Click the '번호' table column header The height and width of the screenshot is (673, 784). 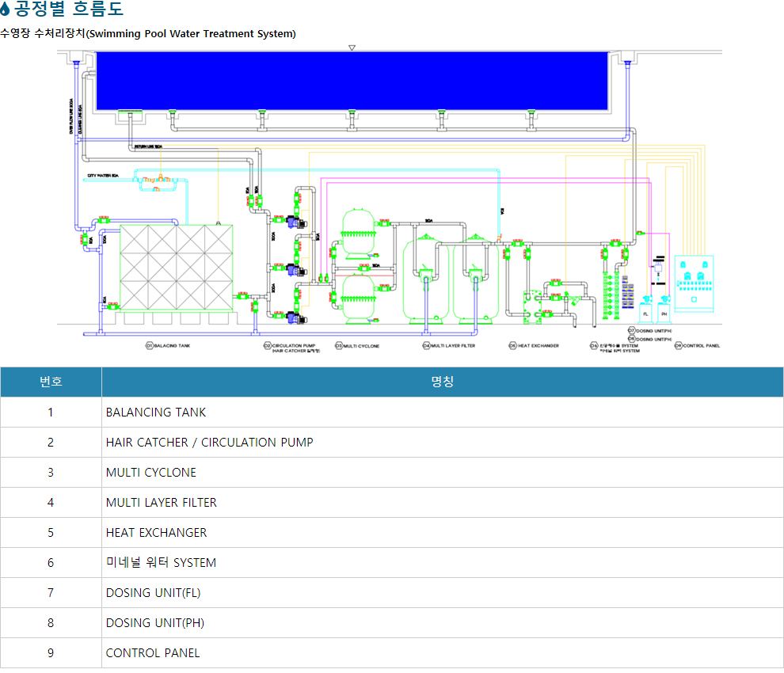[x=51, y=382]
